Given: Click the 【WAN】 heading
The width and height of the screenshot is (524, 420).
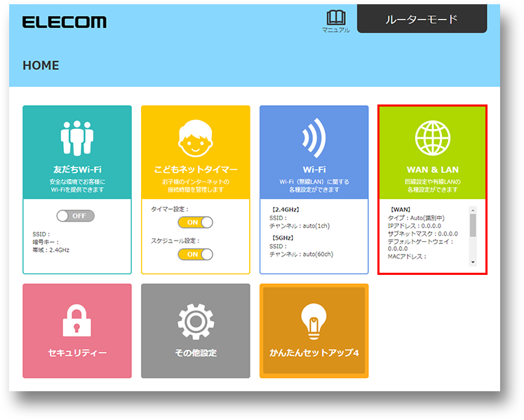Looking at the screenshot, I should point(401,210).
